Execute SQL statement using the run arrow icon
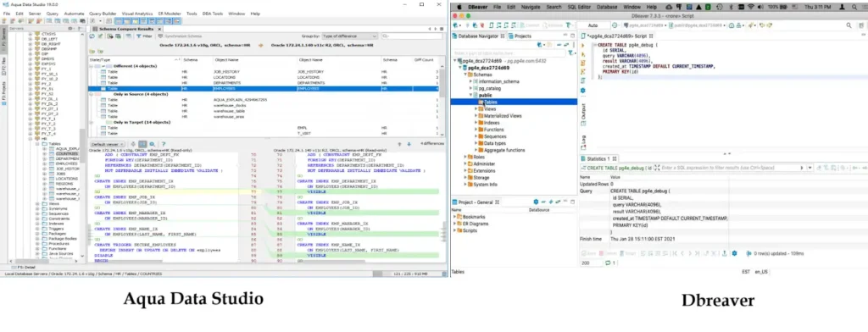Viewport: 868px width, 332px height. 583,46
